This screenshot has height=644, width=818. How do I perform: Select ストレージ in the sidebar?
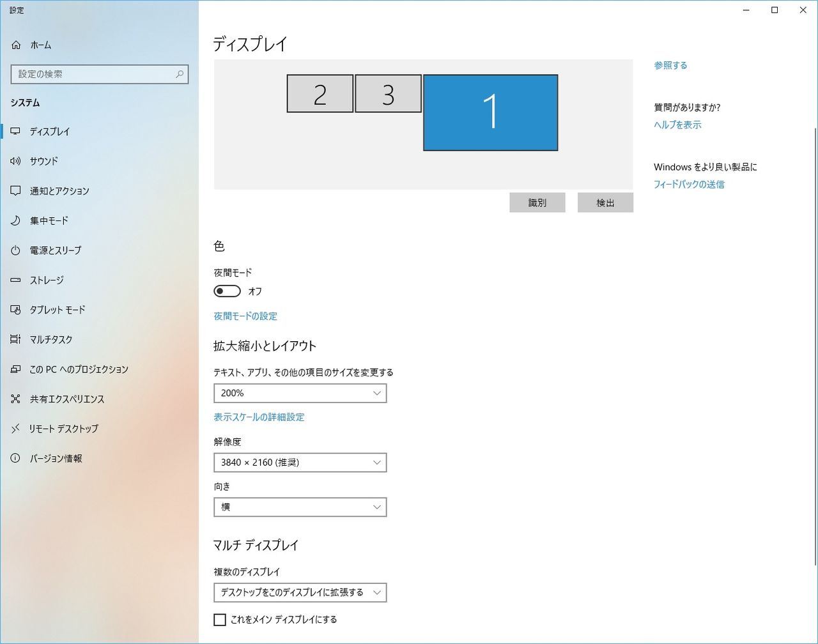[x=100, y=280]
